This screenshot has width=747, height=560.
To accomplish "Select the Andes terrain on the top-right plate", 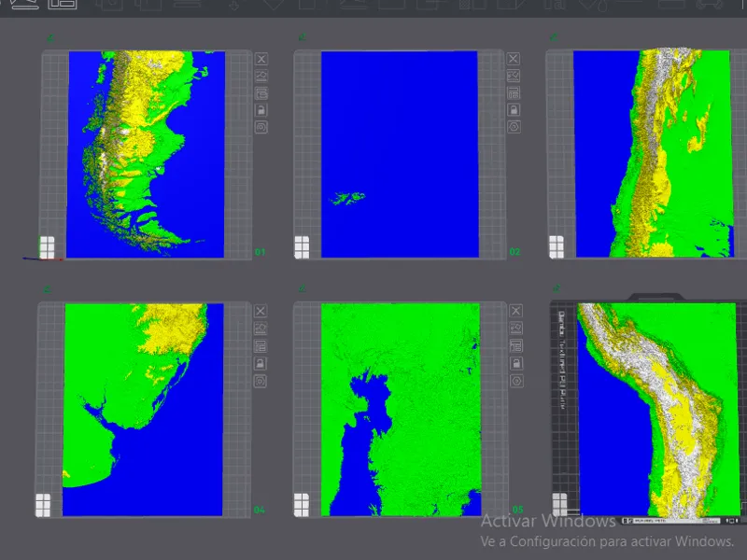I will [654, 152].
